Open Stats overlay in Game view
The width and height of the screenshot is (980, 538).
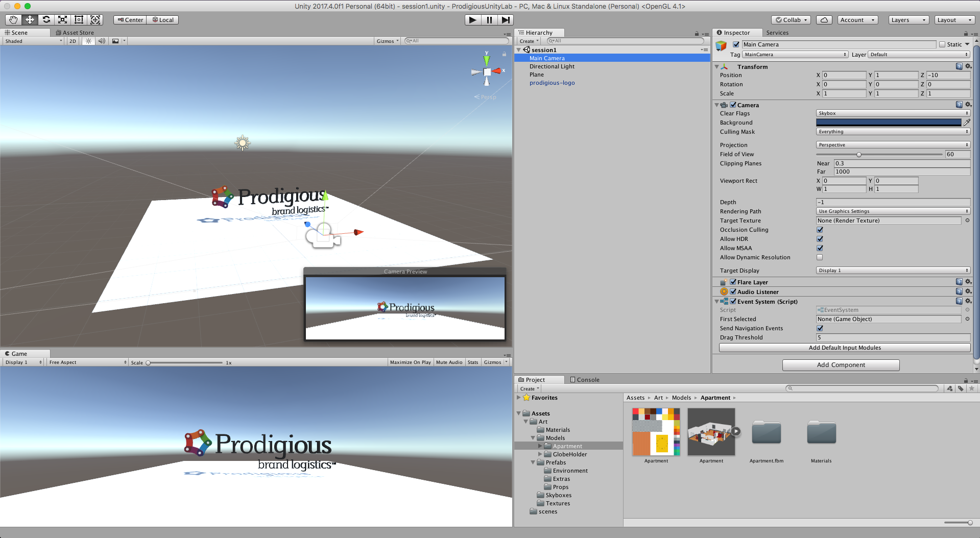(473, 362)
